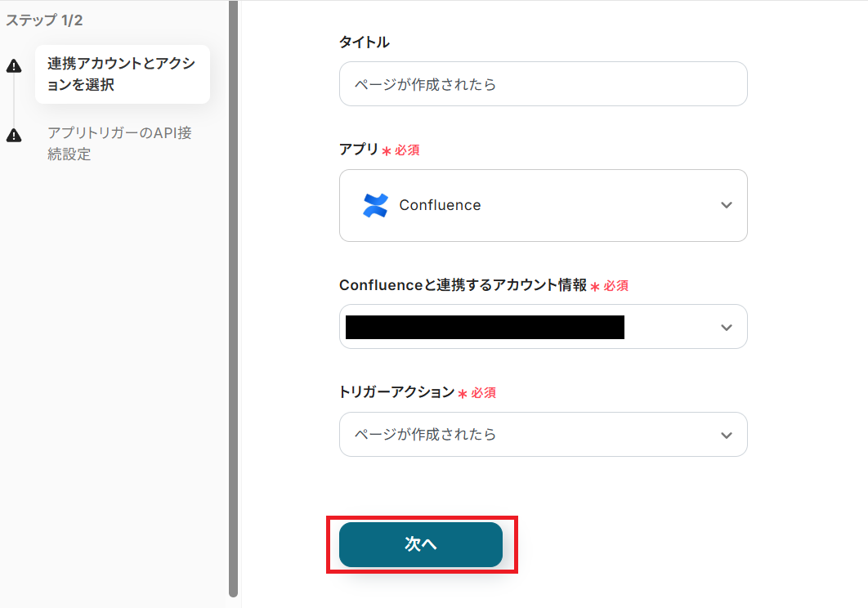Expand the chevron arrow in アプリ dropdown
868x608 pixels.
tap(726, 205)
